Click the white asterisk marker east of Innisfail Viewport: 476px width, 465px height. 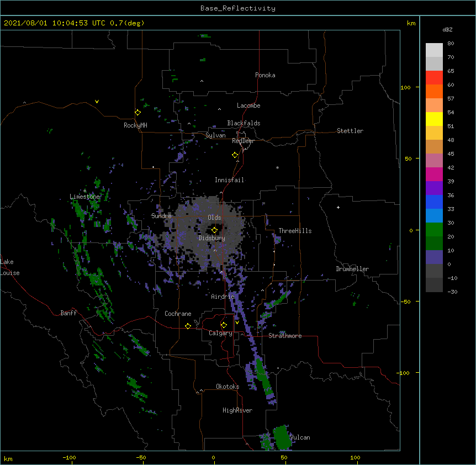coord(277,167)
